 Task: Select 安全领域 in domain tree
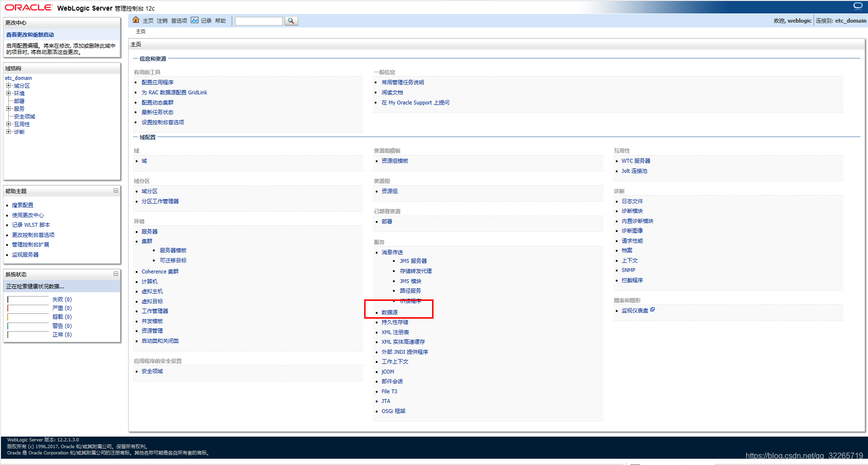coord(24,116)
